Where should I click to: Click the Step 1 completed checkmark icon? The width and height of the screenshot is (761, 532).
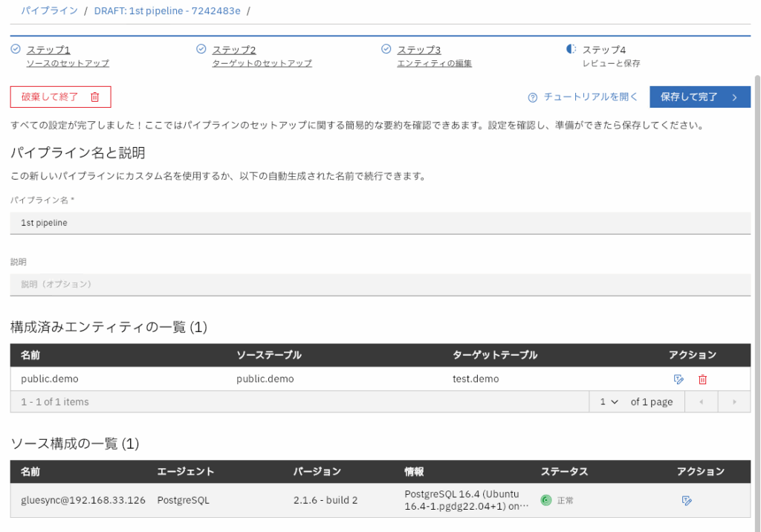pyautogui.click(x=16, y=49)
